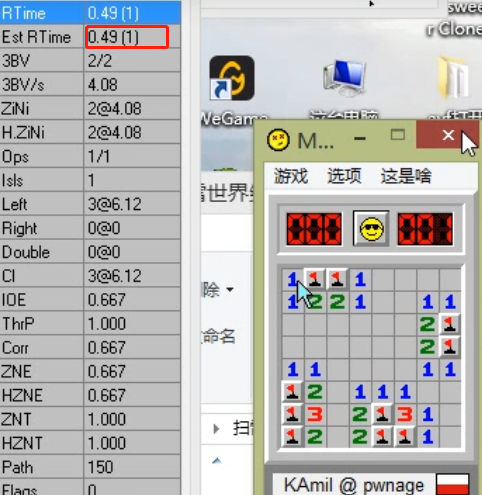Click the highlighted Est RTime value cell

(x=127, y=37)
